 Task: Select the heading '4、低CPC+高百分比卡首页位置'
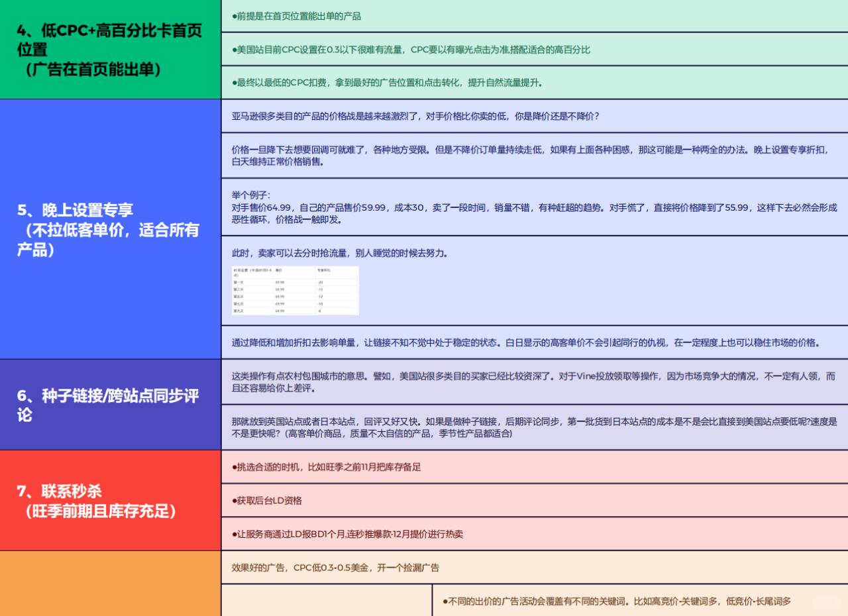click(109, 40)
